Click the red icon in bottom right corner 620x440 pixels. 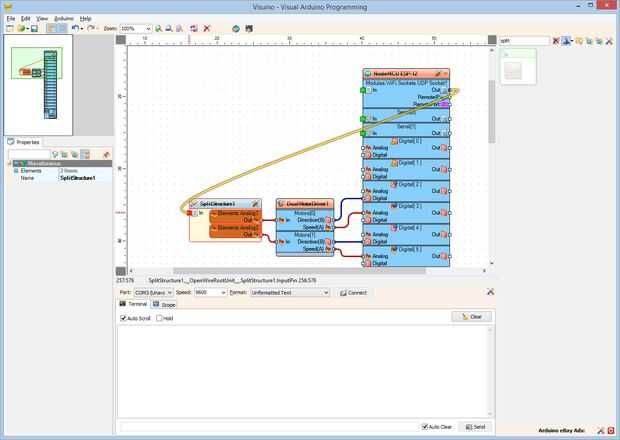tap(611, 430)
